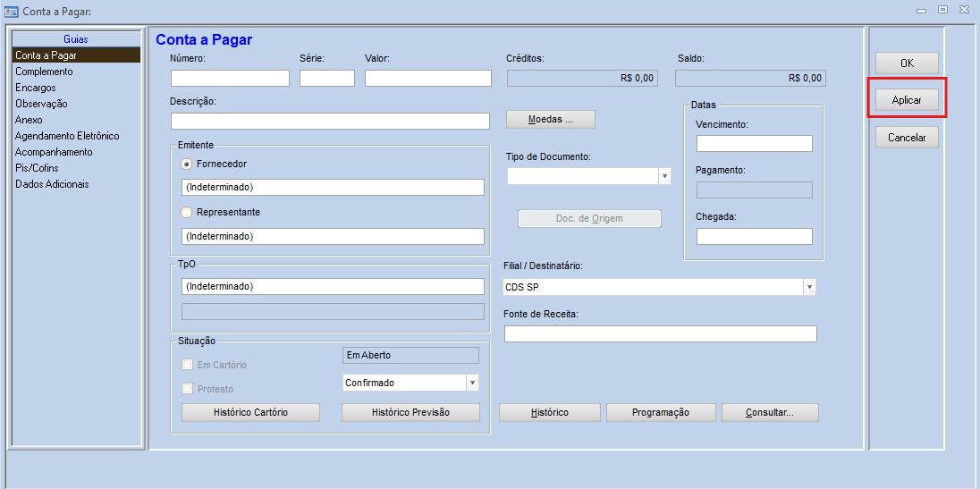
Task: Toggle the Protesto checkbox
Action: point(188,389)
